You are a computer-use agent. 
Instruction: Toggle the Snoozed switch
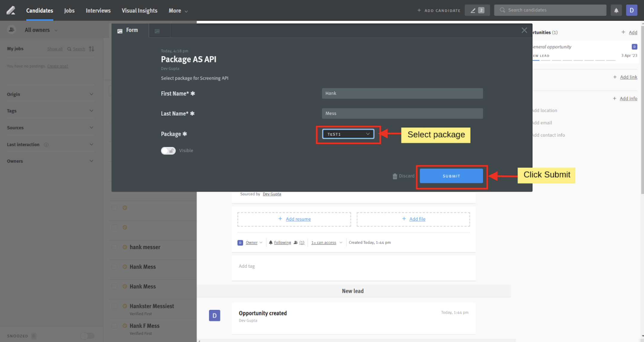[x=87, y=336]
